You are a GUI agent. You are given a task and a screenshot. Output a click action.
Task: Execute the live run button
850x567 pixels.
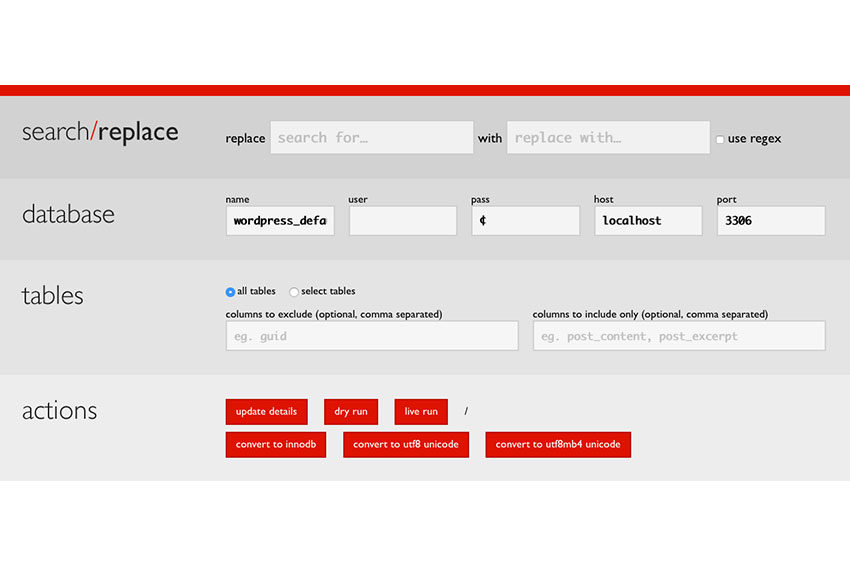421,412
